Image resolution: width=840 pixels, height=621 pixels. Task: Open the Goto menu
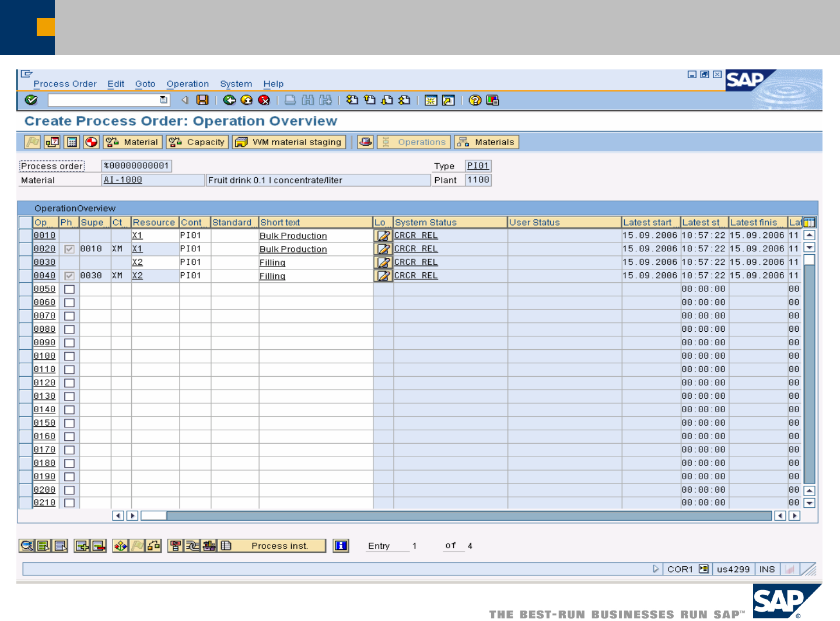tap(145, 84)
